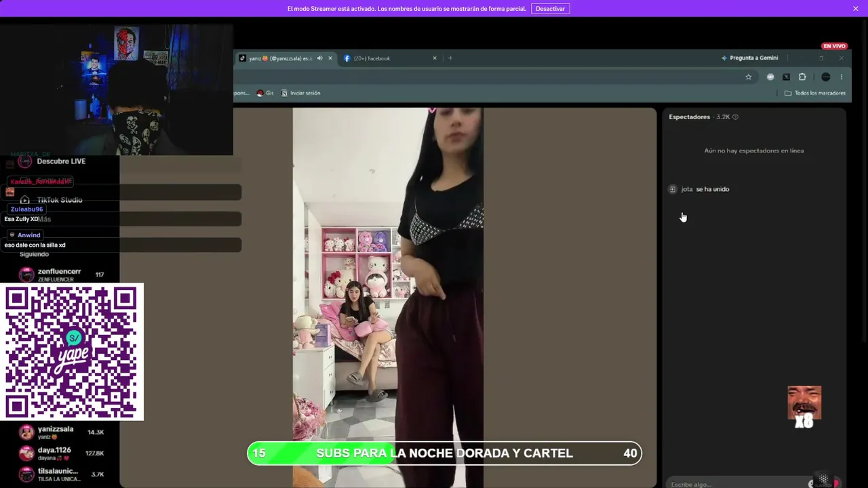This screenshot has width=868, height=488.
Task: Close the yaniz TikTok browser tab
Action: [330, 58]
